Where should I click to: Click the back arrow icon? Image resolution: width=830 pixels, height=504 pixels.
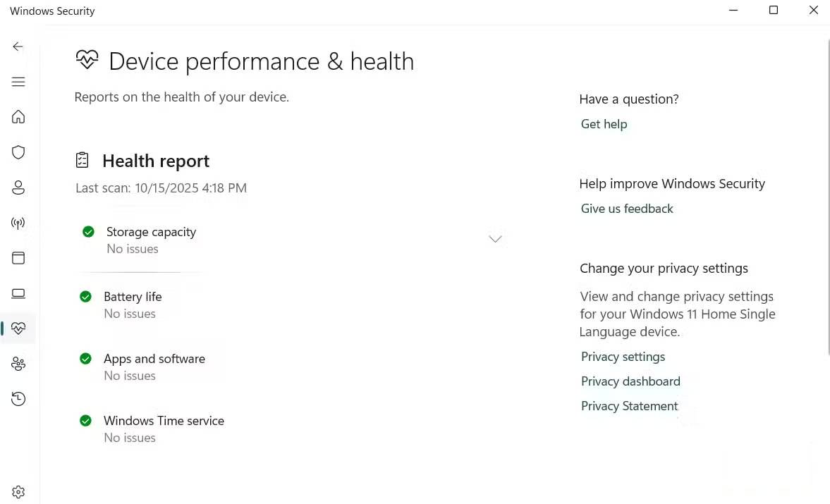coord(18,47)
